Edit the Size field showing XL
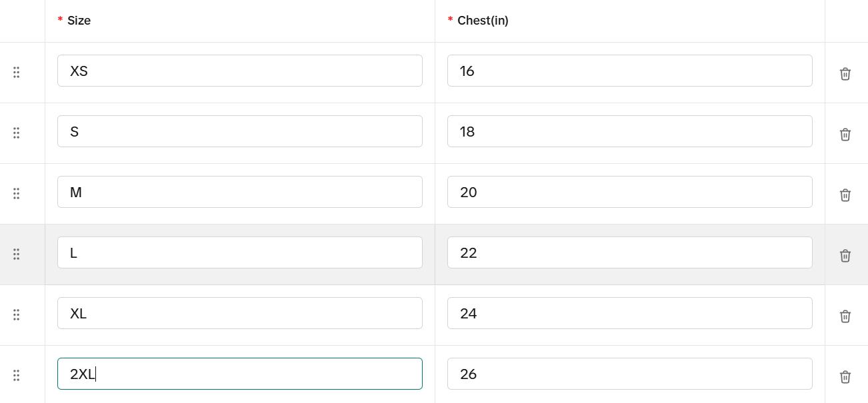The image size is (868, 403). 239,313
